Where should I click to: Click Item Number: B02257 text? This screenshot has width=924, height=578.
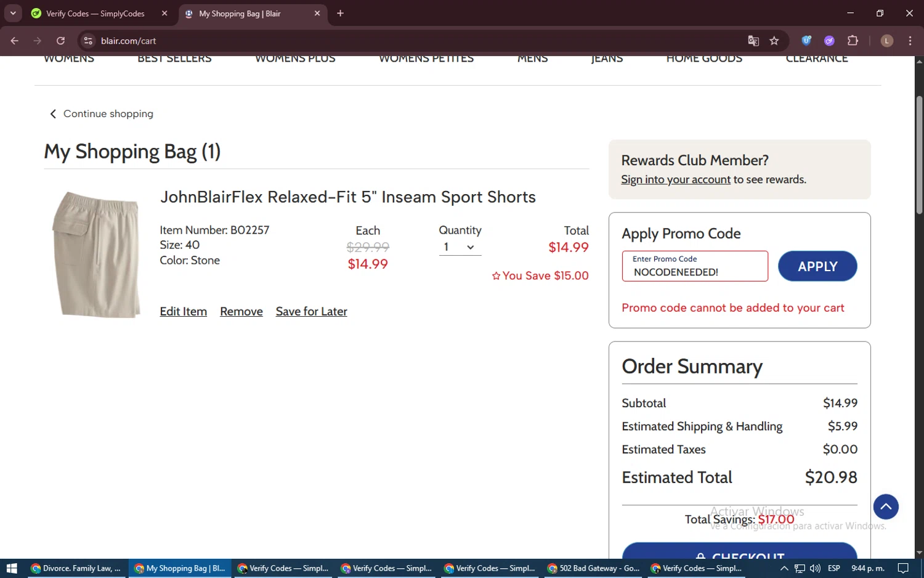click(x=214, y=230)
